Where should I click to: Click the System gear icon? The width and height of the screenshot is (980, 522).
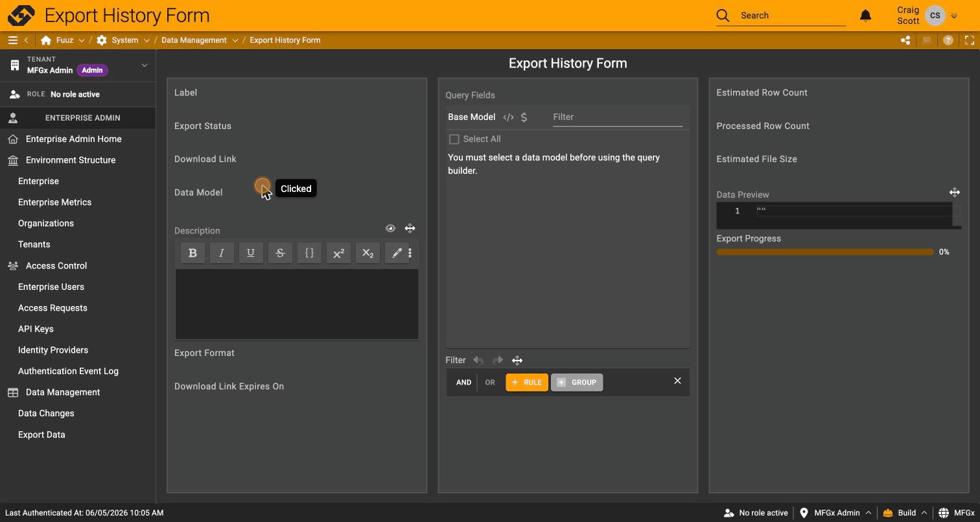point(102,40)
